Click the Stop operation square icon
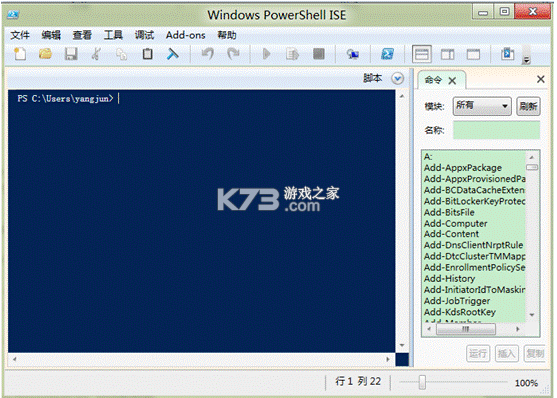Image resolution: width=557 pixels, height=398 pixels. (x=319, y=54)
